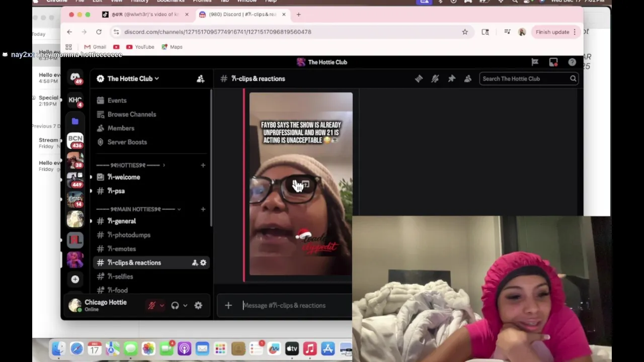The height and width of the screenshot is (362, 644).
Task: Switch to the TikTok video tab
Action: 145,15
